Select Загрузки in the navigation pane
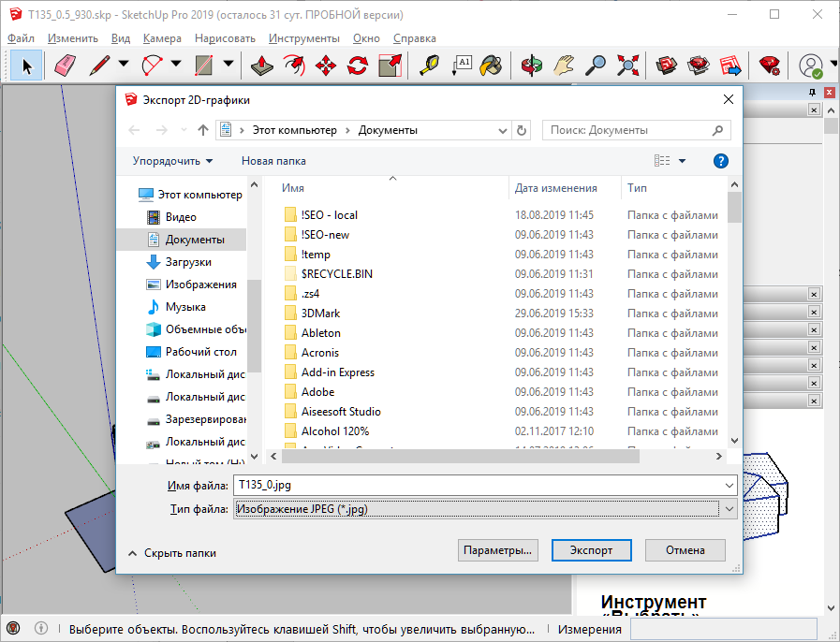Image resolution: width=840 pixels, height=642 pixels. tap(187, 262)
